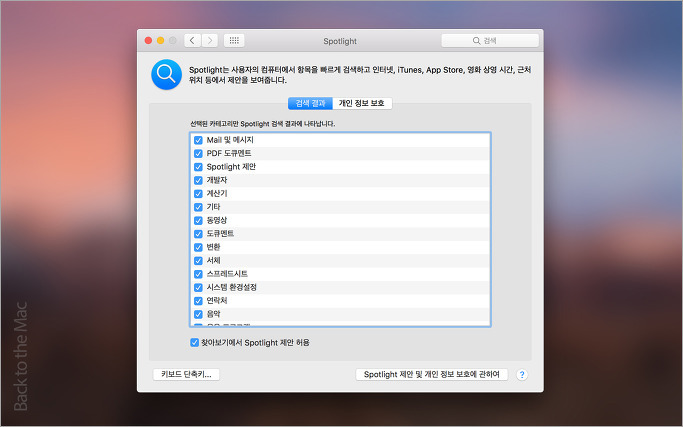Select the Mail 및 메시지 row text
The width and height of the screenshot is (683, 427).
point(230,140)
